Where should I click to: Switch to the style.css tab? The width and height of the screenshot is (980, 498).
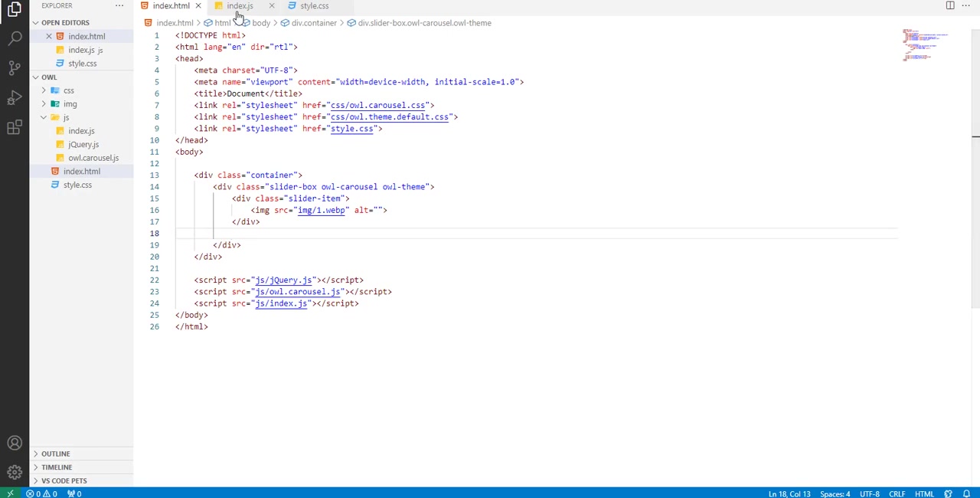tap(314, 6)
